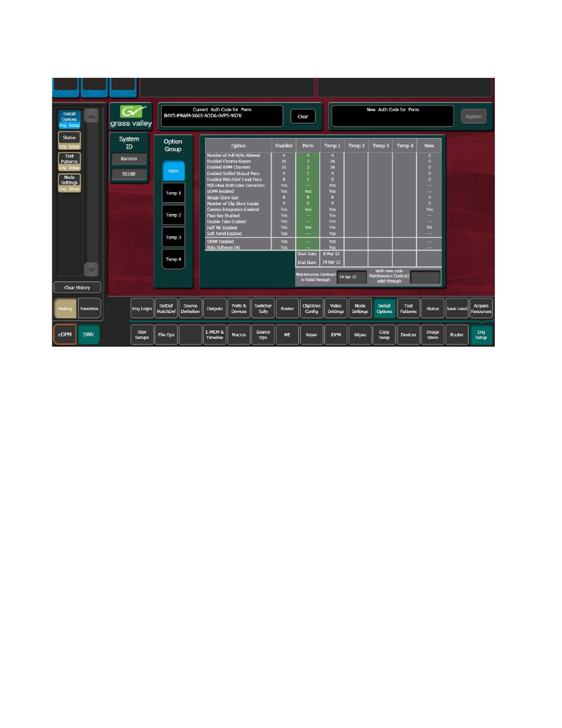Open the User Setups menu
The width and height of the screenshot is (562, 728).
(x=142, y=334)
